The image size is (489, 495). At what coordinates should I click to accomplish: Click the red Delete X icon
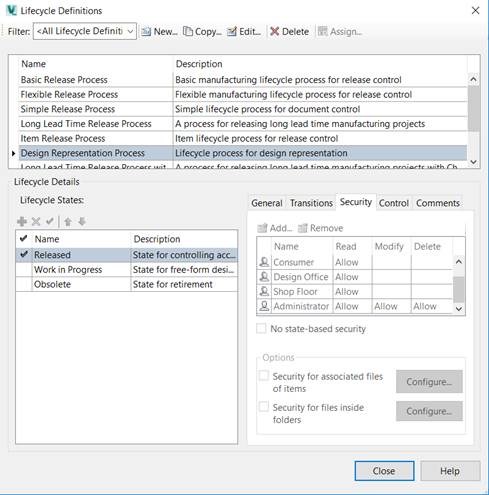click(x=275, y=32)
